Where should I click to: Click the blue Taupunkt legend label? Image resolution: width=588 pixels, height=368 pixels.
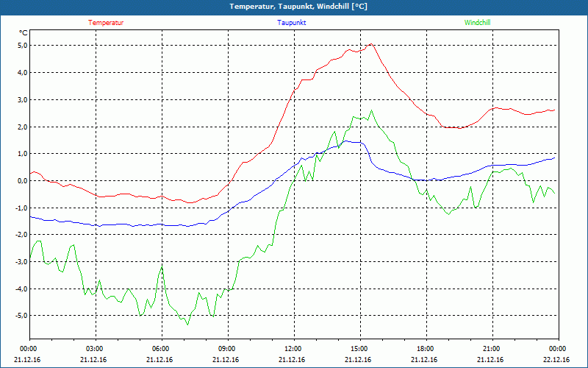point(291,23)
